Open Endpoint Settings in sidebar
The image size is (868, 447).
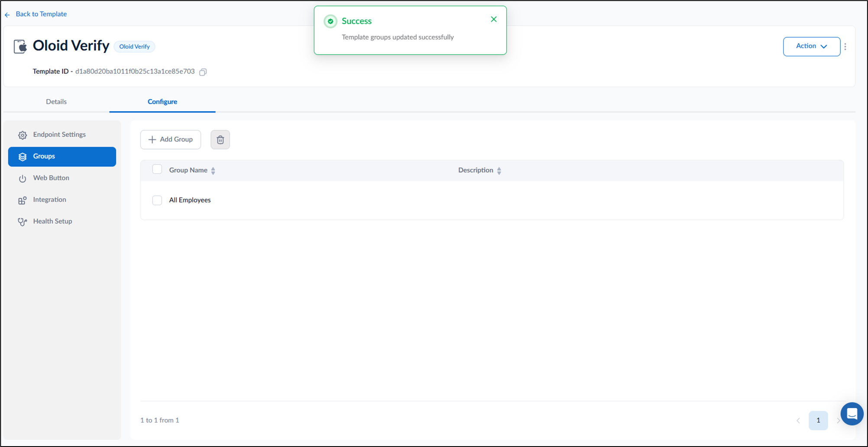62,135
